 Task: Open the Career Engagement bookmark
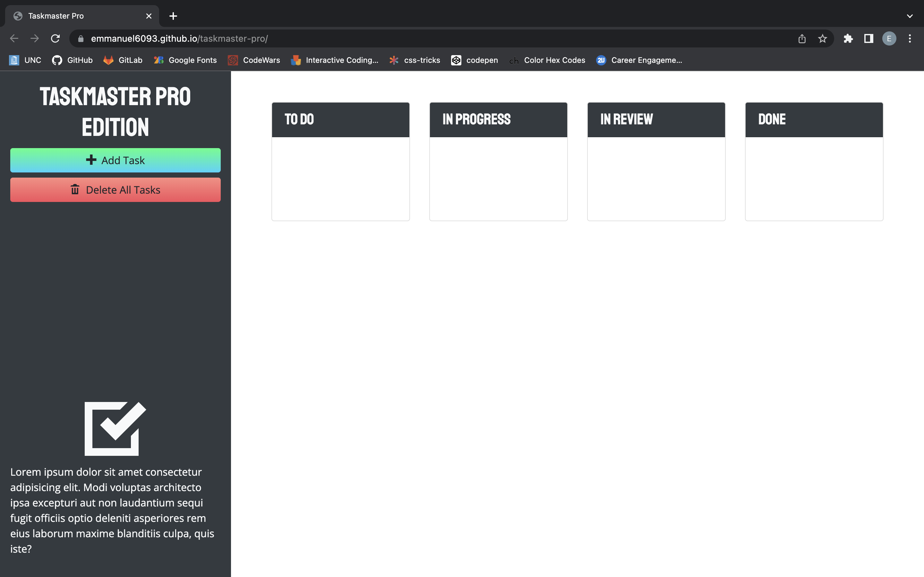(x=639, y=60)
